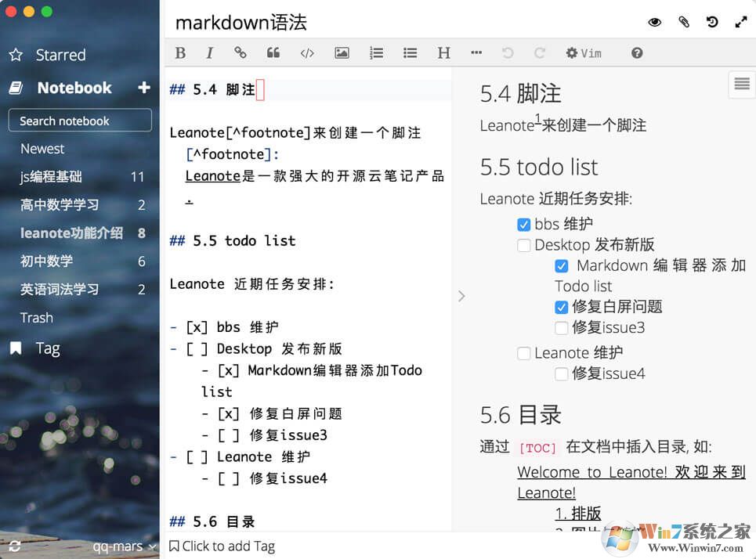756x559 pixels.
Task: Apply italic formatting
Action: (x=210, y=53)
